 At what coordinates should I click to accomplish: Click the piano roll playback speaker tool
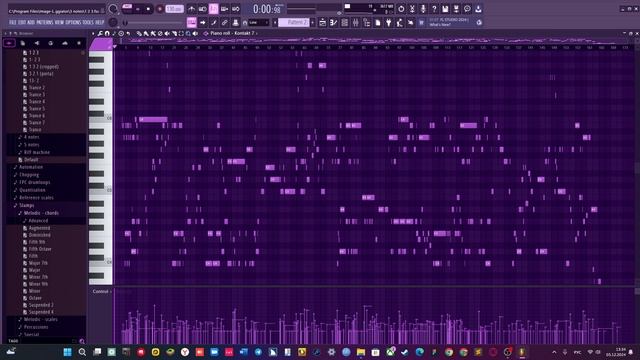[195, 33]
